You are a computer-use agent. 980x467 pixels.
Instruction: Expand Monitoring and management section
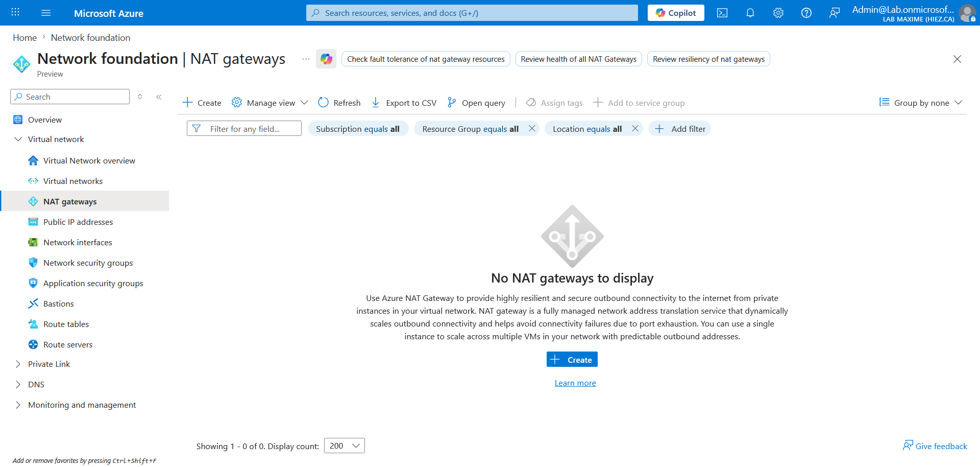coord(18,405)
